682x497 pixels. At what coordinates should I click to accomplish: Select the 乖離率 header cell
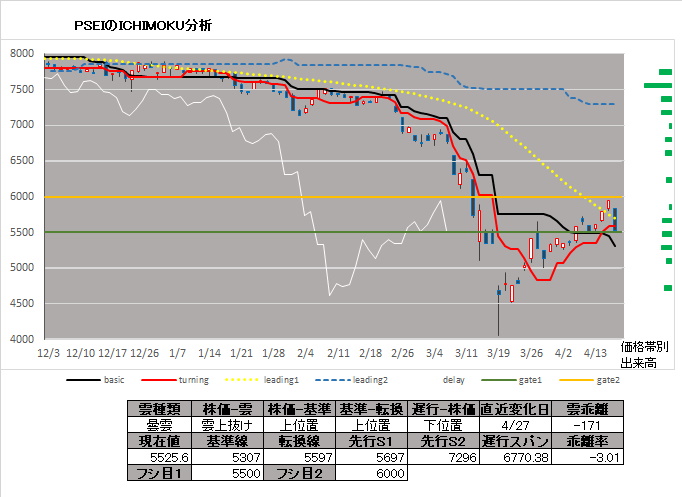(587, 441)
